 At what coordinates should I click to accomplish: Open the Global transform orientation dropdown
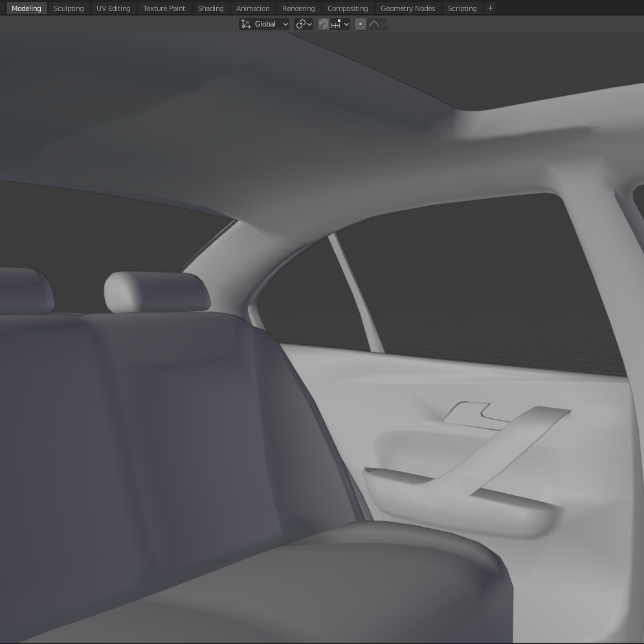click(264, 24)
